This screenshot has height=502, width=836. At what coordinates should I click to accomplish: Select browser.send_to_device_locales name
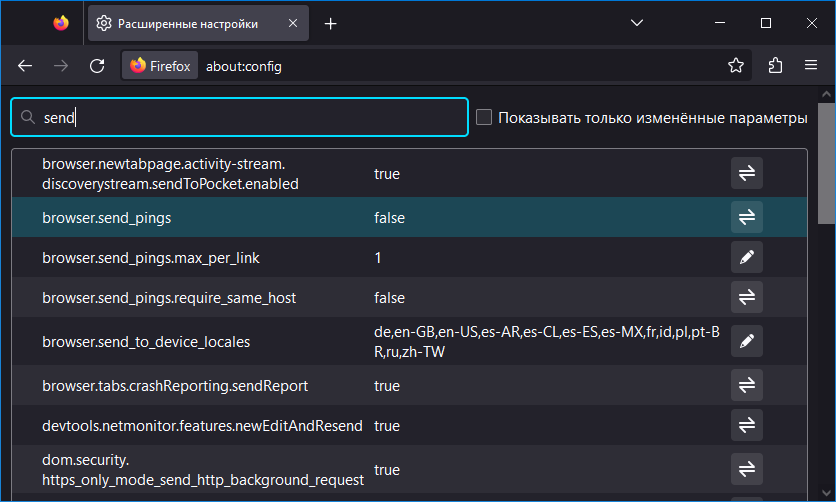pyautogui.click(x=146, y=342)
